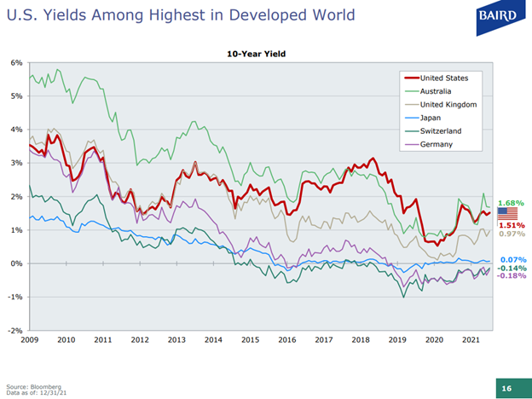532x399 pixels.
Task: Click the 2% y-axis label
Action: pos(18,197)
